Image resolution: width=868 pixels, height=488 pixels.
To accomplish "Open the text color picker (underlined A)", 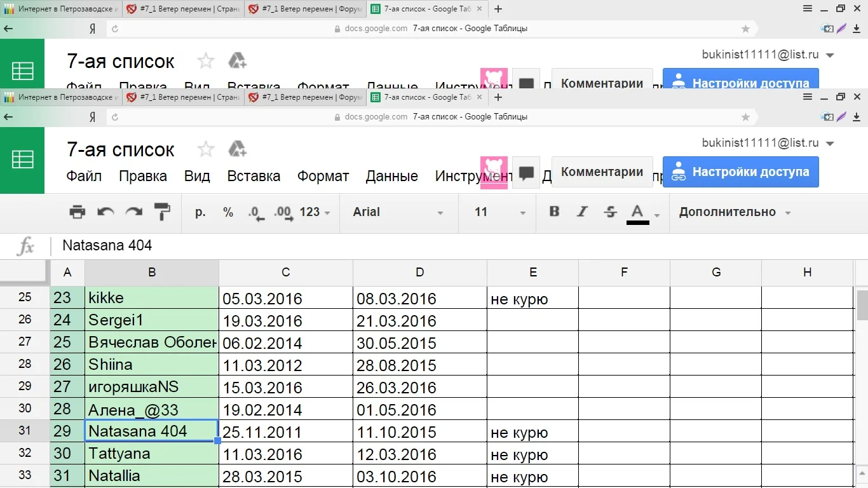I will [638, 213].
